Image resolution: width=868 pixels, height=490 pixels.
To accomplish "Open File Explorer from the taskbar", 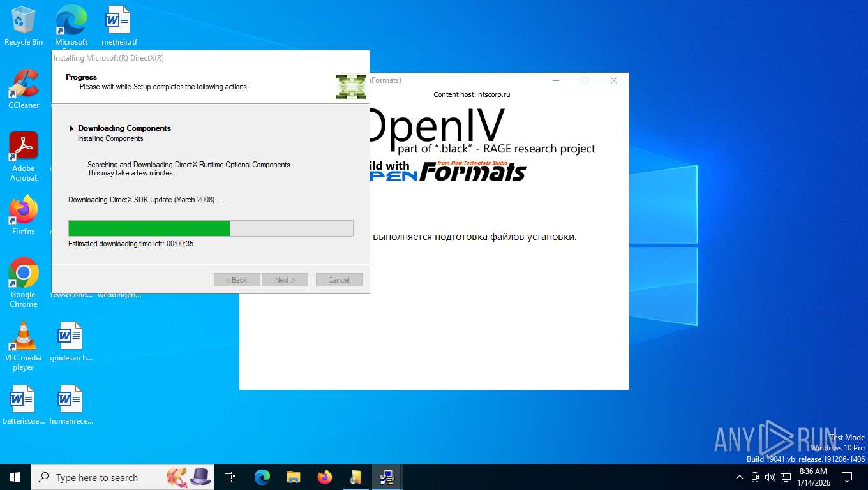I will (x=294, y=477).
